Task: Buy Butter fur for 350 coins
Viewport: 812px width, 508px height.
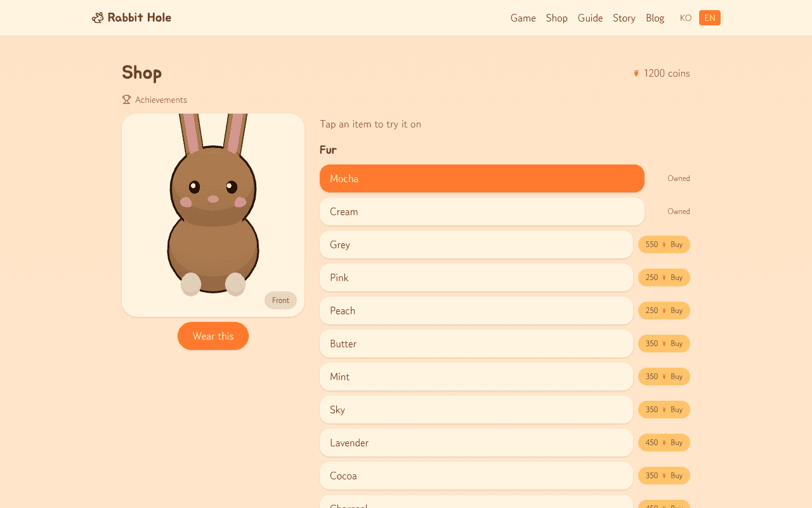Action: coord(664,344)
